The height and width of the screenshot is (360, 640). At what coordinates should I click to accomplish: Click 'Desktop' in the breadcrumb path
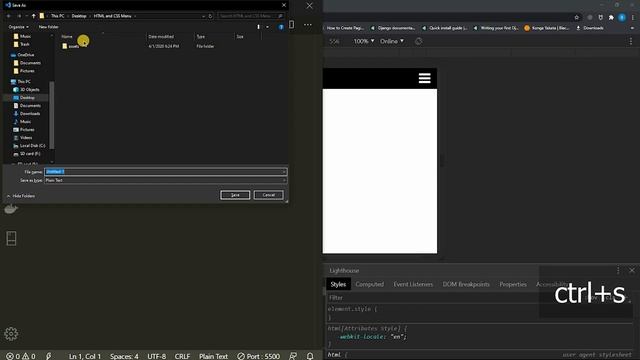coord(79,16)
